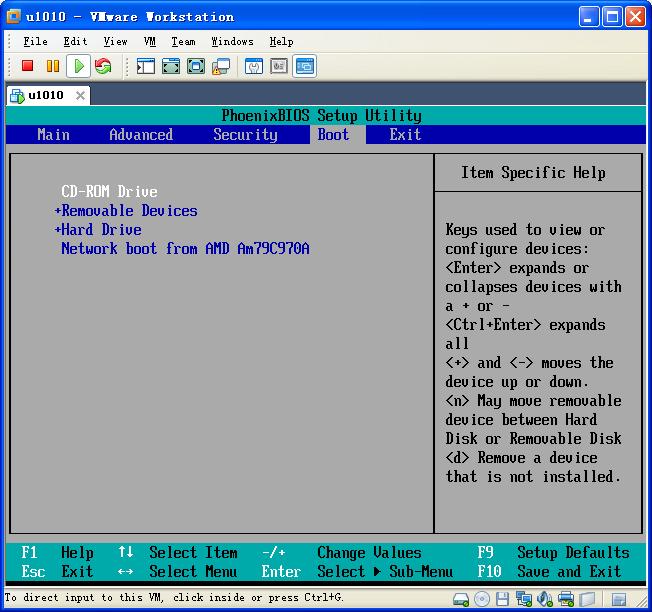
Task: Expand the +Hard Drive entry
Action: 98,230
